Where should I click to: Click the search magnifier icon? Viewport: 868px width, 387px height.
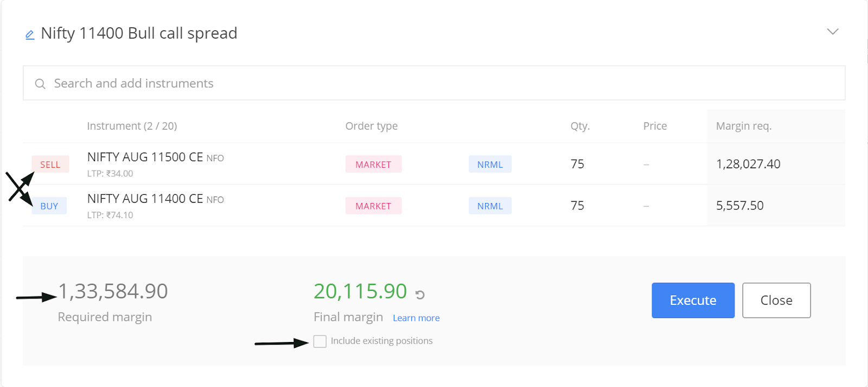[x=40, y=84]
